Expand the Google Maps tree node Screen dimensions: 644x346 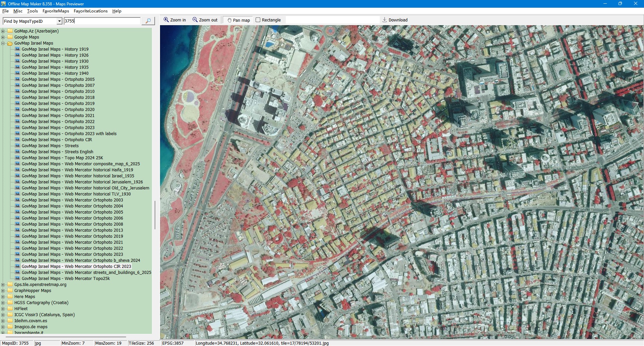coord(3,37)
